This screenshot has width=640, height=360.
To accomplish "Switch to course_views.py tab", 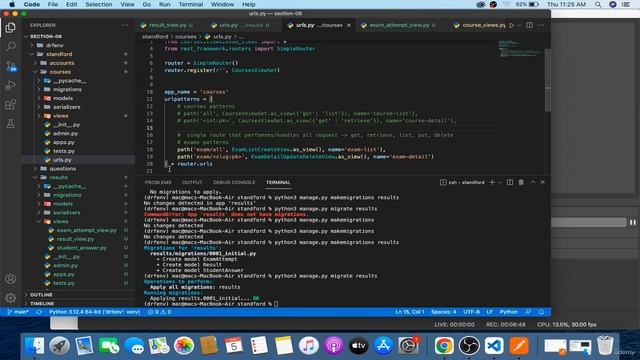I will pyautogui.click(x=480, y=25).
